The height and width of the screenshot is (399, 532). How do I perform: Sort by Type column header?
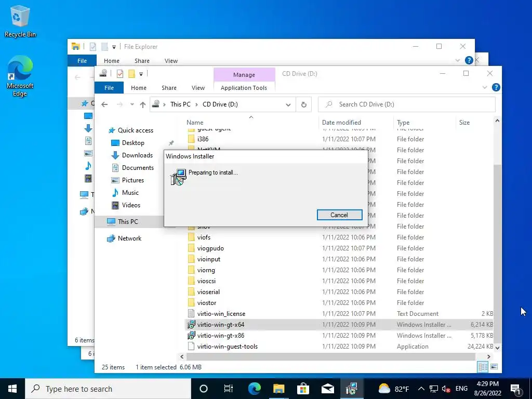(403, 123)
